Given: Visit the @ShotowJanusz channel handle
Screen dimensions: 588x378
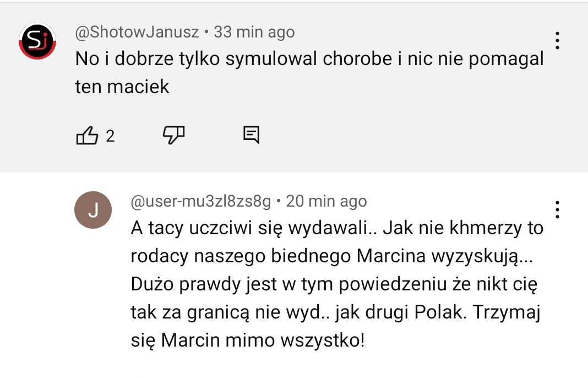Looking at the screenshot, I should coord(137,32).
